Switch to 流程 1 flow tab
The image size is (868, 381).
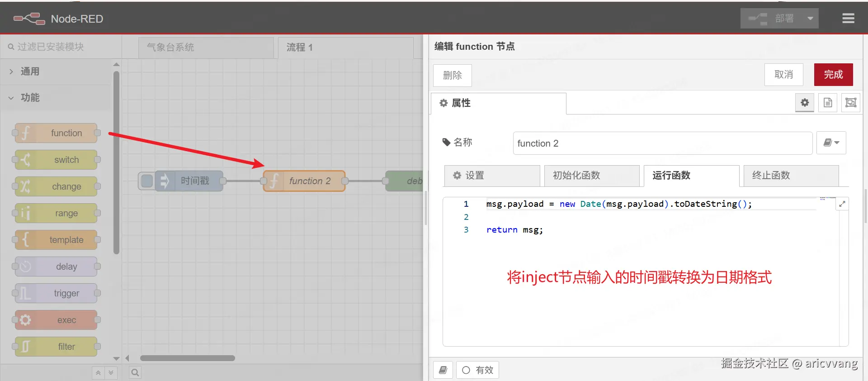[x=345, y=48]
